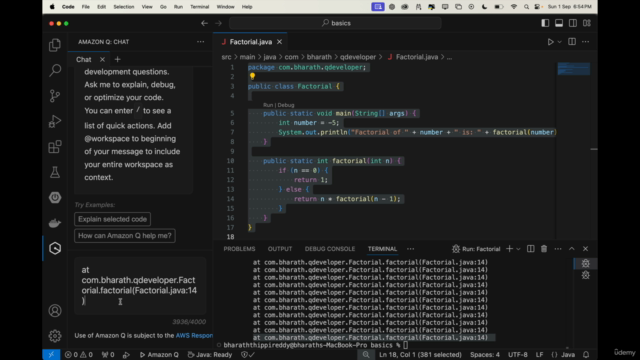Open errors and warnings count in status bar

pos(78,355)
